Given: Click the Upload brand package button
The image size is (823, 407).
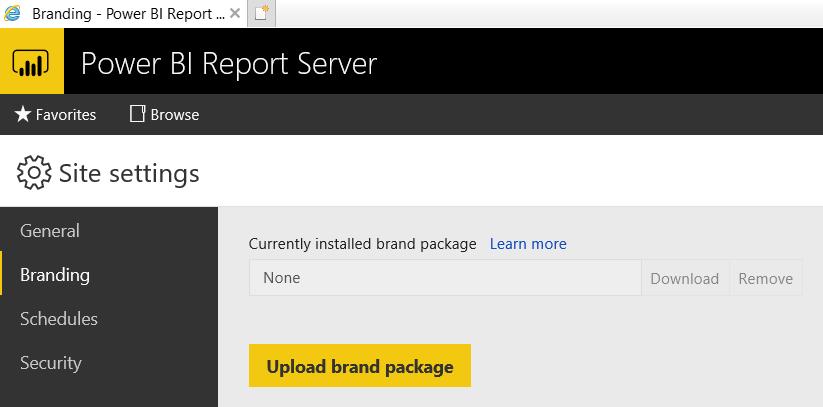Looking at the screenshot, I should point(360,366).
